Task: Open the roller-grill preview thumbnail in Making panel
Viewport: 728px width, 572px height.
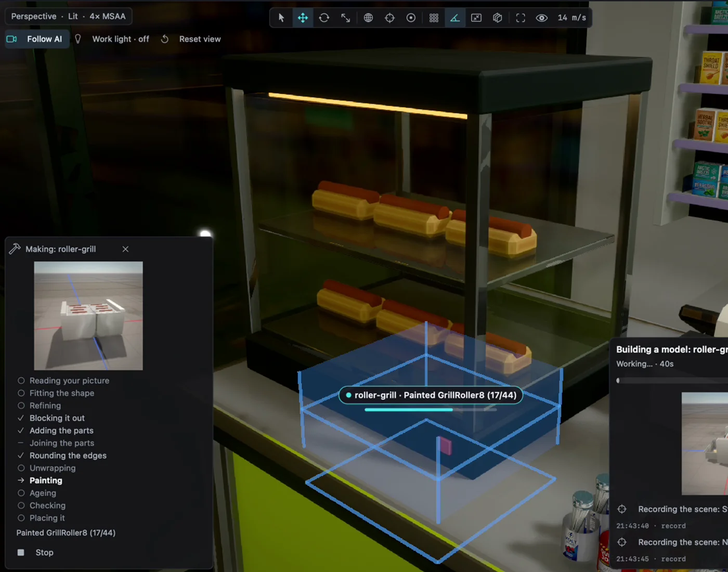Action: (x=88, y=316)
